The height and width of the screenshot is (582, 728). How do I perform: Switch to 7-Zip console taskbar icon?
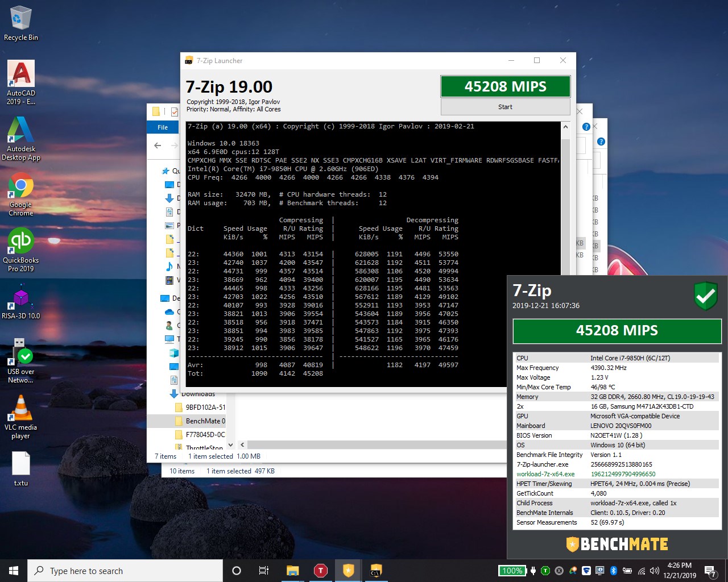[376, 571]
